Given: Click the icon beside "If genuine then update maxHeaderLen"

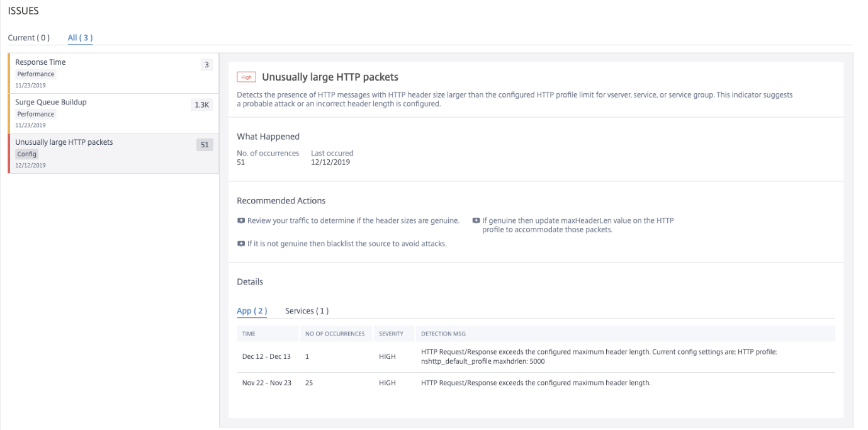Looking at the screenshot, I should click(476, 220).
